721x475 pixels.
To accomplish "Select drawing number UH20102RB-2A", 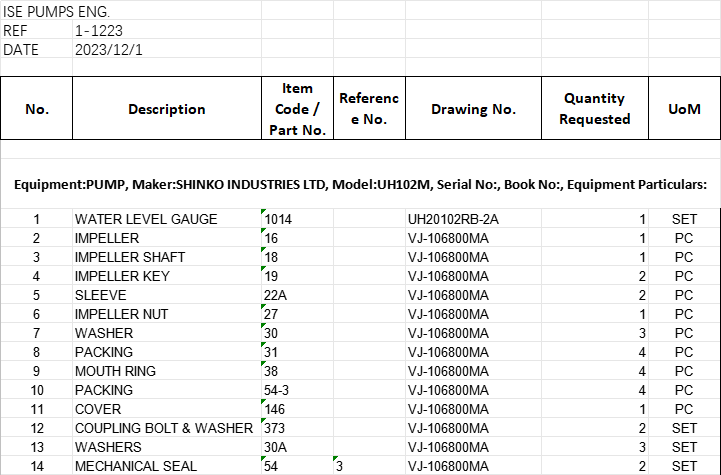I will click(x=453, y=219).
